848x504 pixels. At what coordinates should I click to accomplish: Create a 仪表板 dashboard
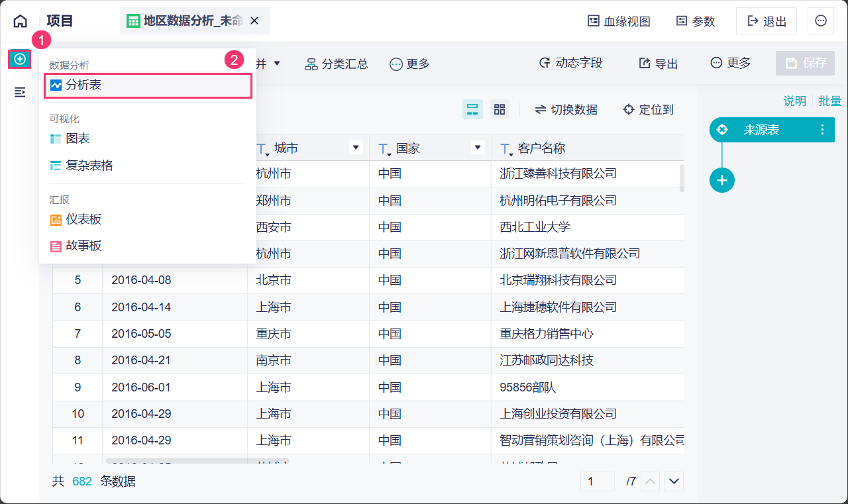148,219
